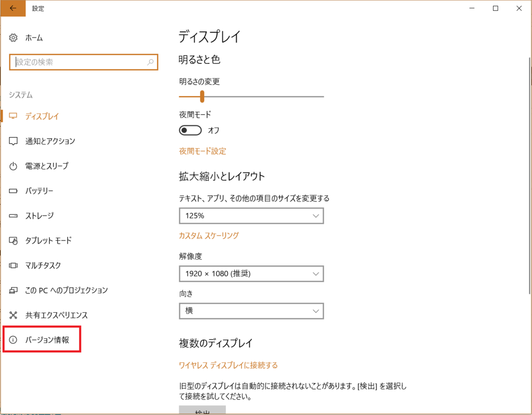
Task: Click the shared experiences icon
Action: point(13,315)
